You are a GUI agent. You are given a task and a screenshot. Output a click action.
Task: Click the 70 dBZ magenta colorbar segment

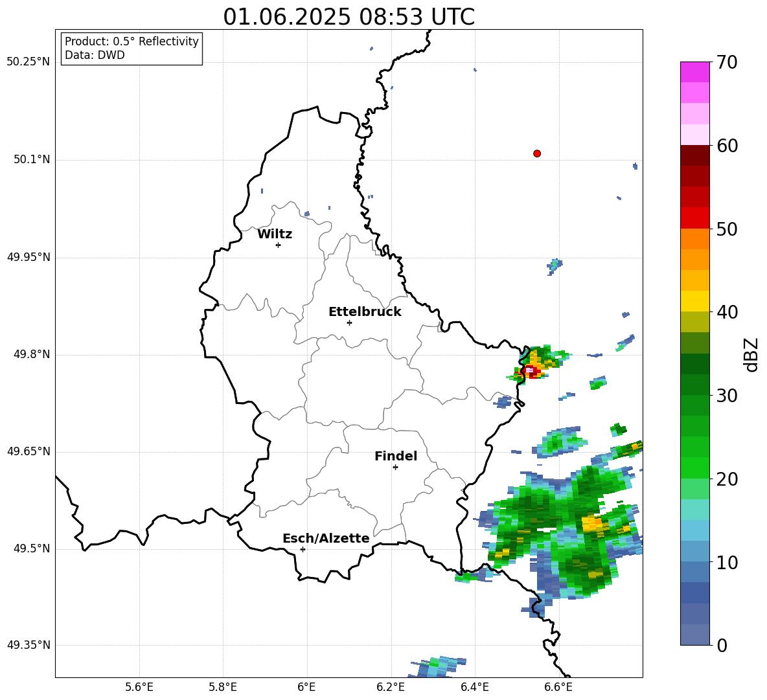694,72
